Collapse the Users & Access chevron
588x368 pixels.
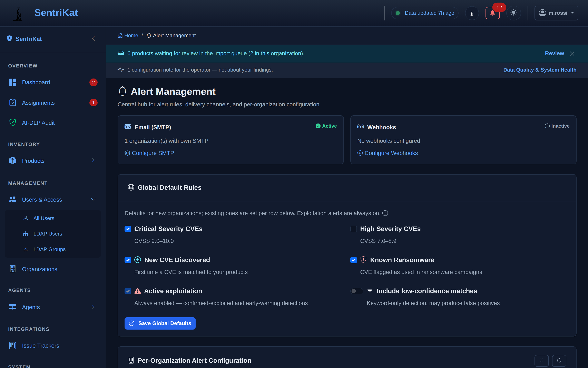tap(93, 199)
